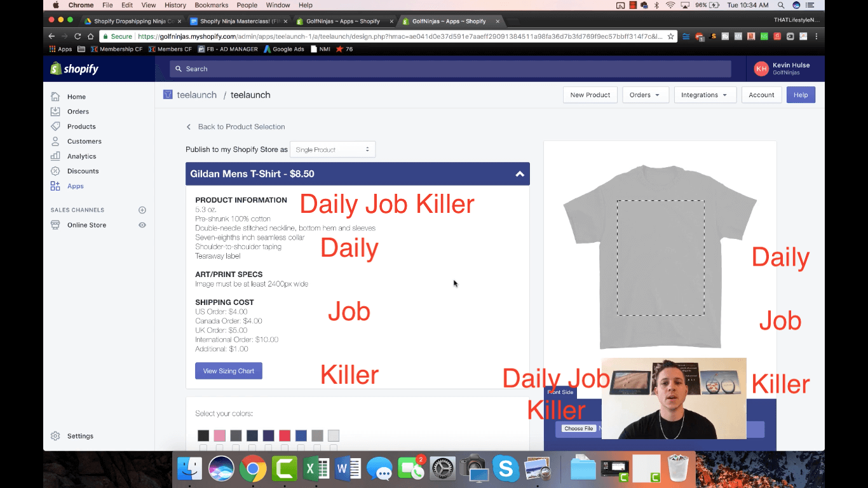Select the pink color swatch

(220, 435)
